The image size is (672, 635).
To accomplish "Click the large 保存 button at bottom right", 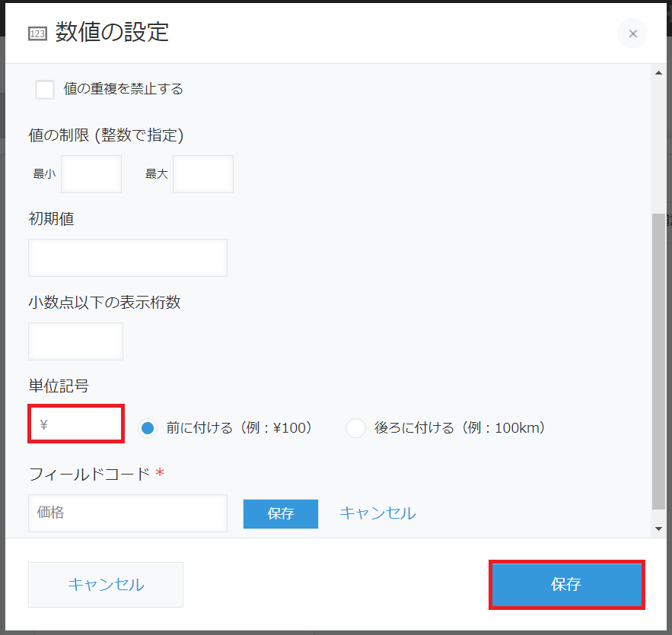I will click(x=566, y=585).
